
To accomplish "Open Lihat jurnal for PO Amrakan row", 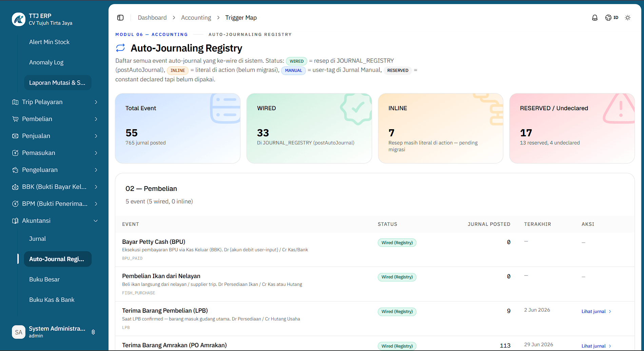I will coord(596,346).
